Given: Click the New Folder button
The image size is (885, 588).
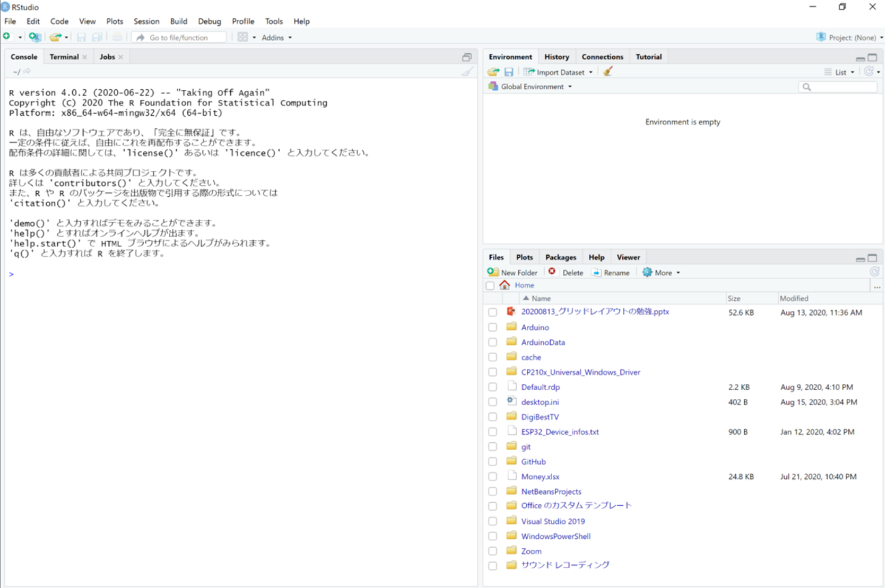Looking at the screenshot, I should coord(513,272).
